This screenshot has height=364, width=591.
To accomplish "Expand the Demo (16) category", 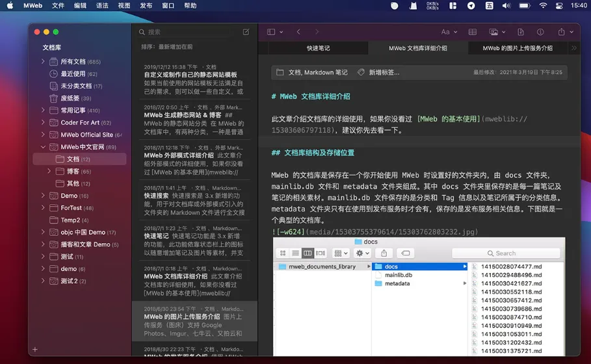I will [x=43, y=196].
